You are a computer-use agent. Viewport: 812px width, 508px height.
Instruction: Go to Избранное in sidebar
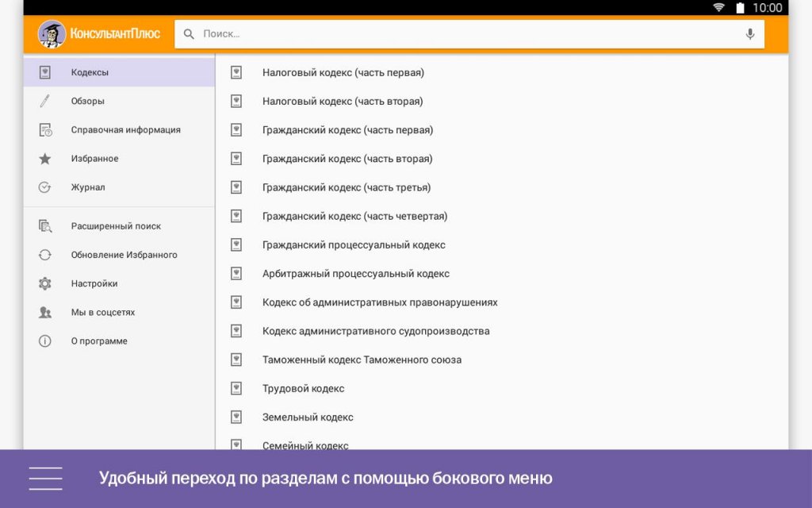[119, 159]
